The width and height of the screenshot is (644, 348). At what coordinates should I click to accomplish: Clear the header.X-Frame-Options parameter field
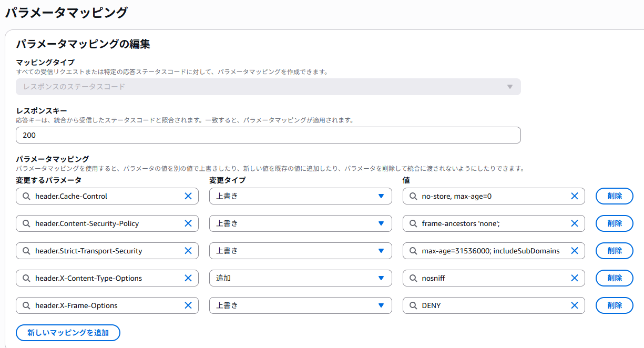[x=188, y=305]
